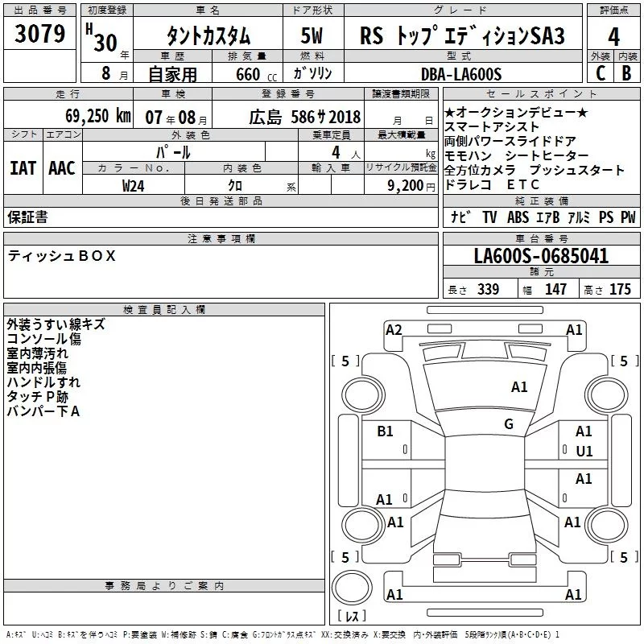Click the エアB equipment label
The image size is (644, 644).
tap(548, 217)
